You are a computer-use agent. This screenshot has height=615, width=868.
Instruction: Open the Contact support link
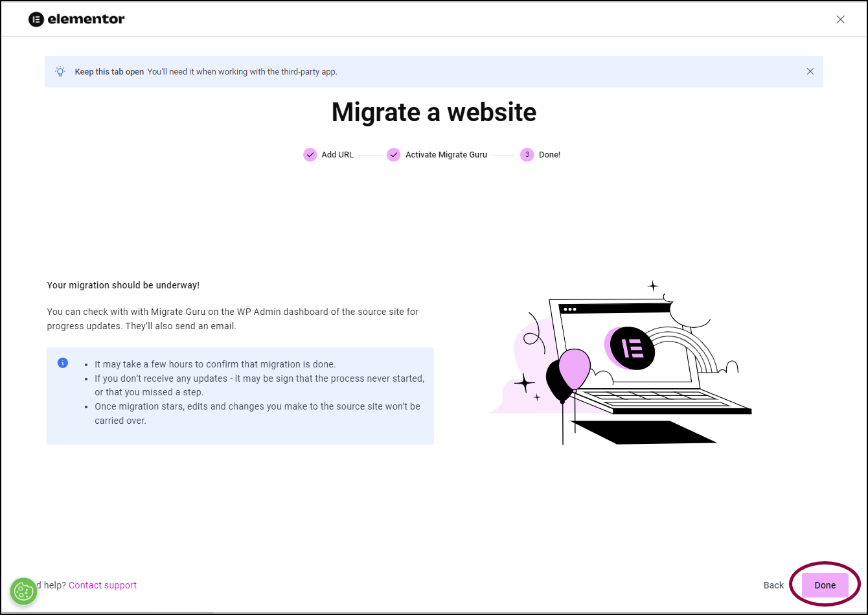tap(102, 585)
